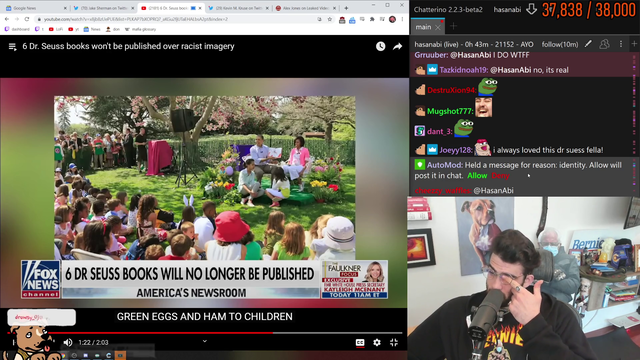Open the chat viewer list icon
Viewport: 640px width, 360px height.
click(604, 44)
